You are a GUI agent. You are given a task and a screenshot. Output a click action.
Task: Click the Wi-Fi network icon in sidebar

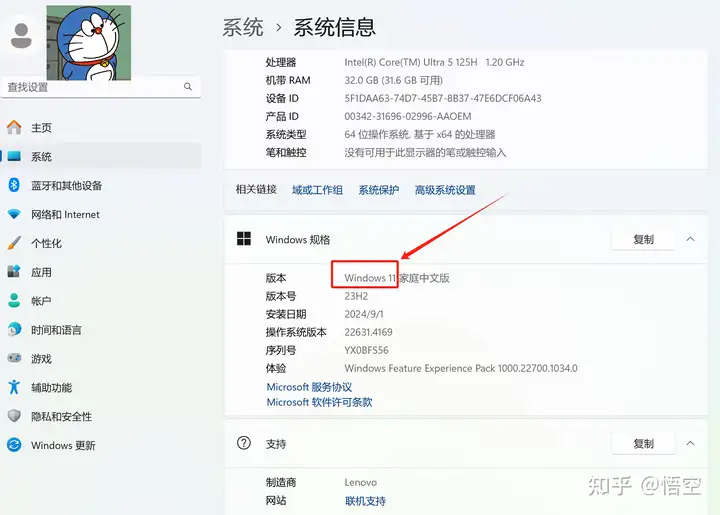point(14,214)
